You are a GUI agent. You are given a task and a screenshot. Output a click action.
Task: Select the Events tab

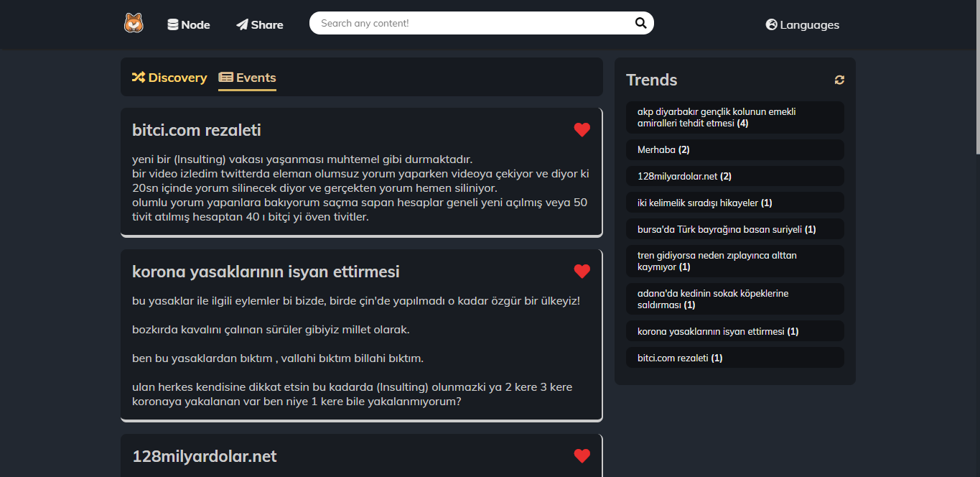247,78
